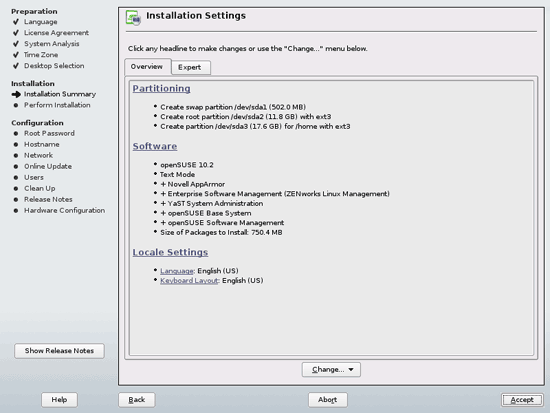Click the 'openSUSE 10.2' software entry
The height and width of the screenshot is (413, 550).
187,165
